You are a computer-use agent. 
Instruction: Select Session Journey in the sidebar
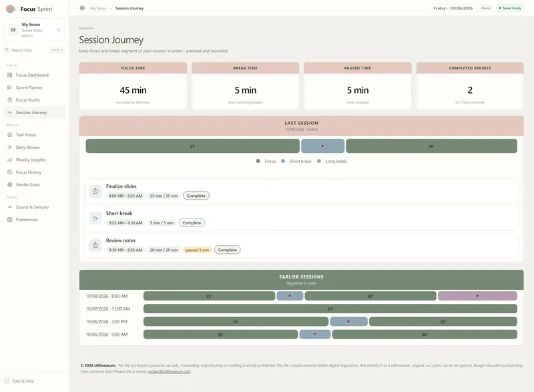pos(34,112)
